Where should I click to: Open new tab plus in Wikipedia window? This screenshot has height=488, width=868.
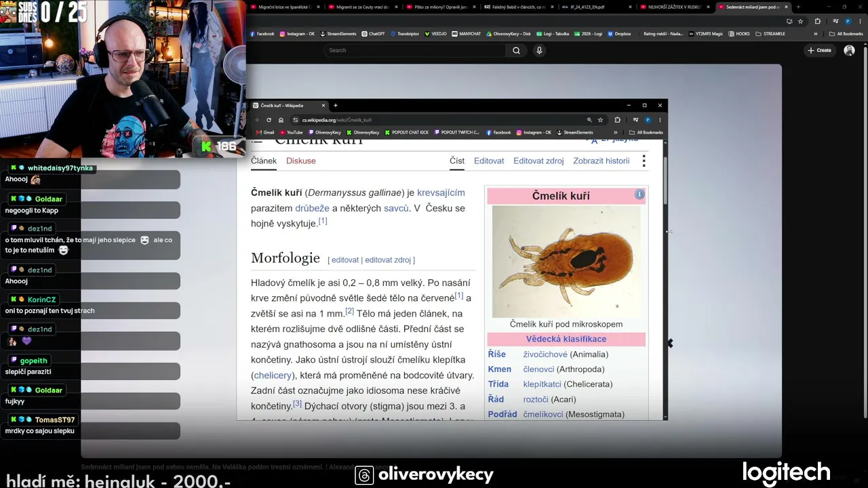(335, 106)
